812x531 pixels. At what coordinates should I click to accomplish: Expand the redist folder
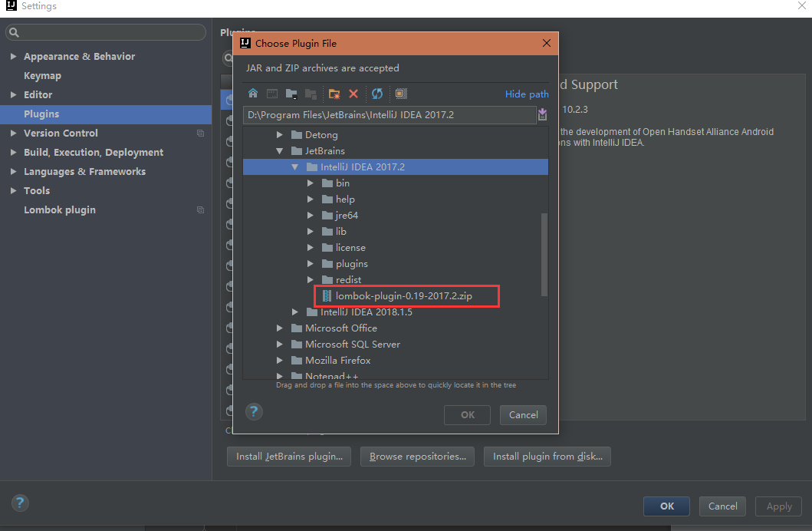pos(311,280)
